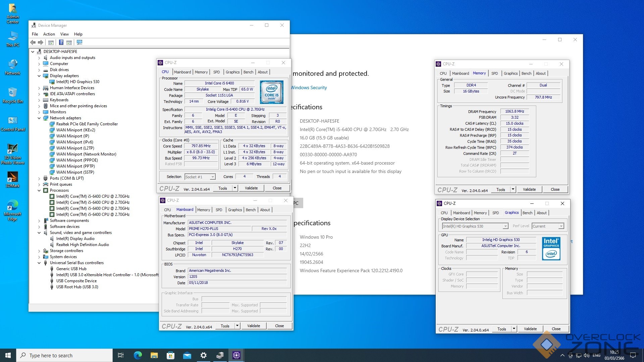Image resolution: width=644 pixels, height=362 pixels.
Task: Click the CPU-Z icon in taskbar
Action: pyautogui.click(x=236, y=355)
